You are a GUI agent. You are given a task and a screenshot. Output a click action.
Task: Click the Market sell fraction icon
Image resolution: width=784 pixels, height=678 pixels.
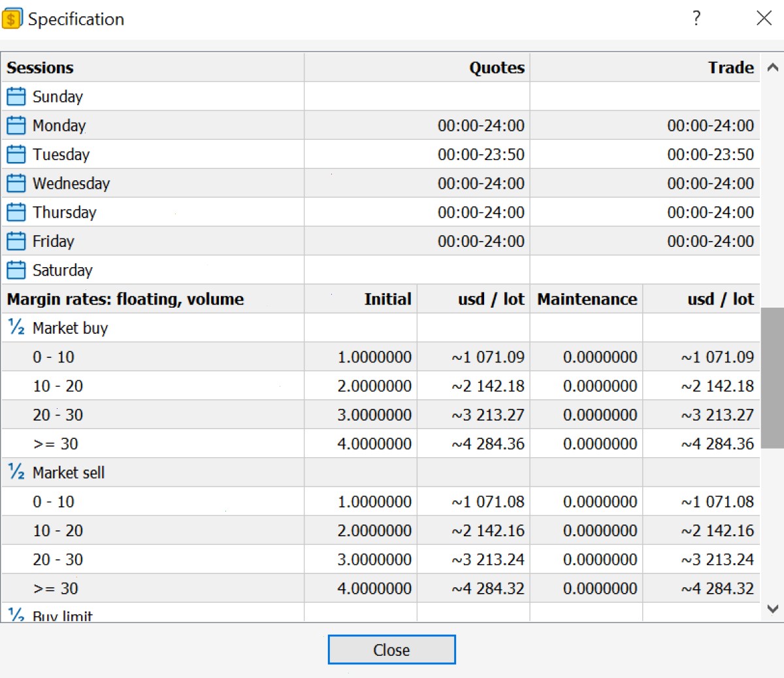(16, 472)
